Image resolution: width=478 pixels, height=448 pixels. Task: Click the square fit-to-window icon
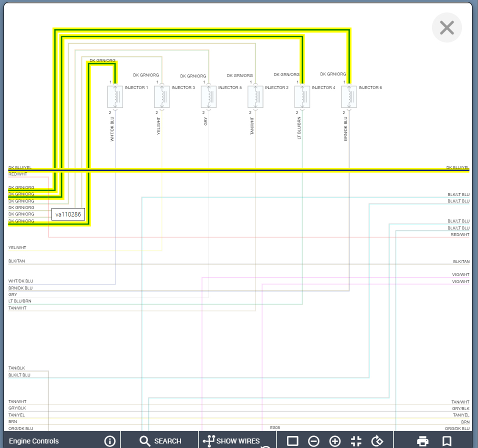click(x=292, y=441)
